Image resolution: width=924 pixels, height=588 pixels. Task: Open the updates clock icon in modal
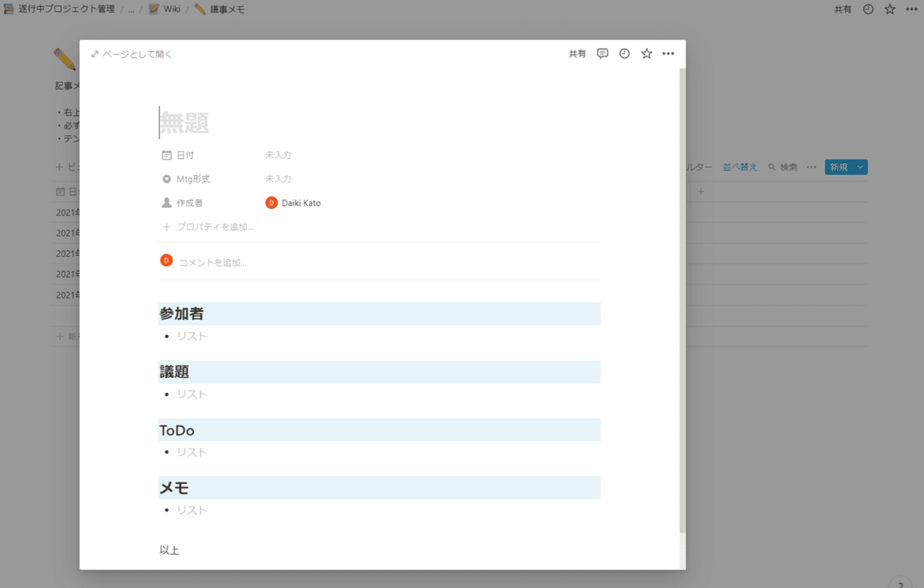624,54
